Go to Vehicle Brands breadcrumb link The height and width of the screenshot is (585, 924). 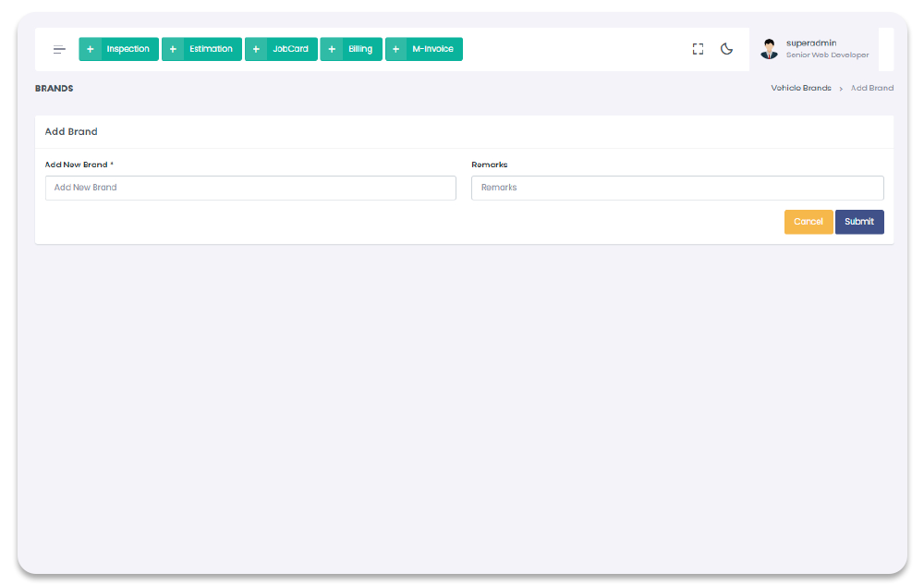(x=800, y=89)
